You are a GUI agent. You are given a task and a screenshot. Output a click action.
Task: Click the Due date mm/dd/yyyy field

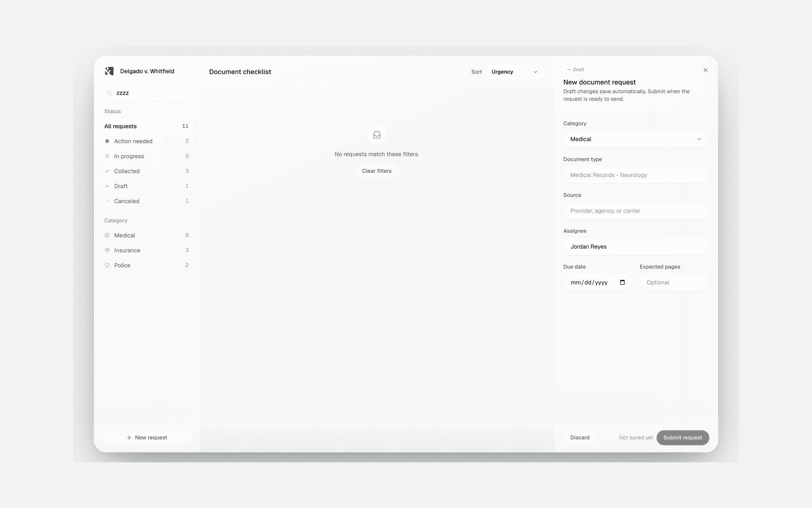pyautogui.click(x=598, y=282)
